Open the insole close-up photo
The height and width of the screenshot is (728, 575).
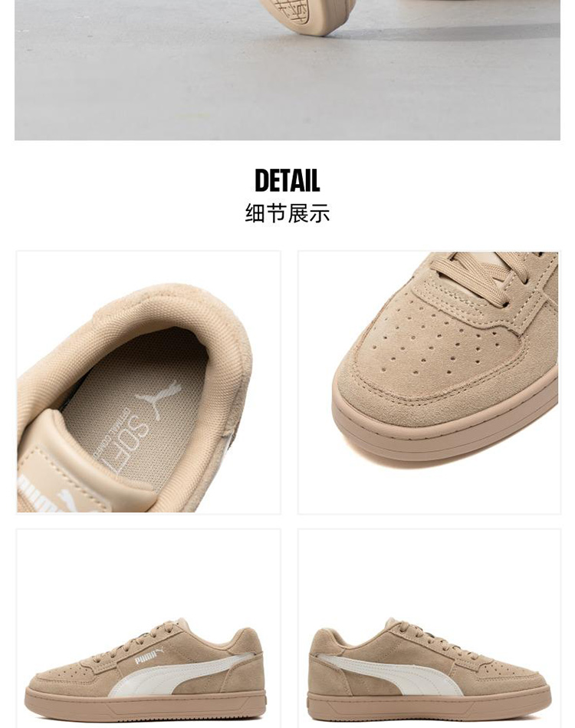tap(149, 382)
